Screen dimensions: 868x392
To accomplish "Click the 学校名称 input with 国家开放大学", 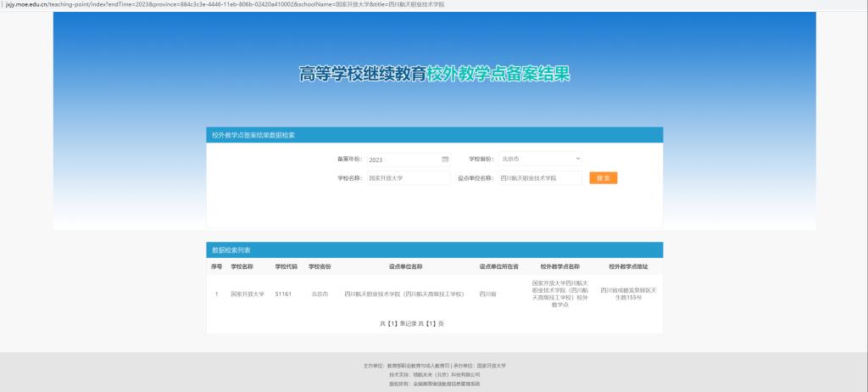I will click(407, 178).
